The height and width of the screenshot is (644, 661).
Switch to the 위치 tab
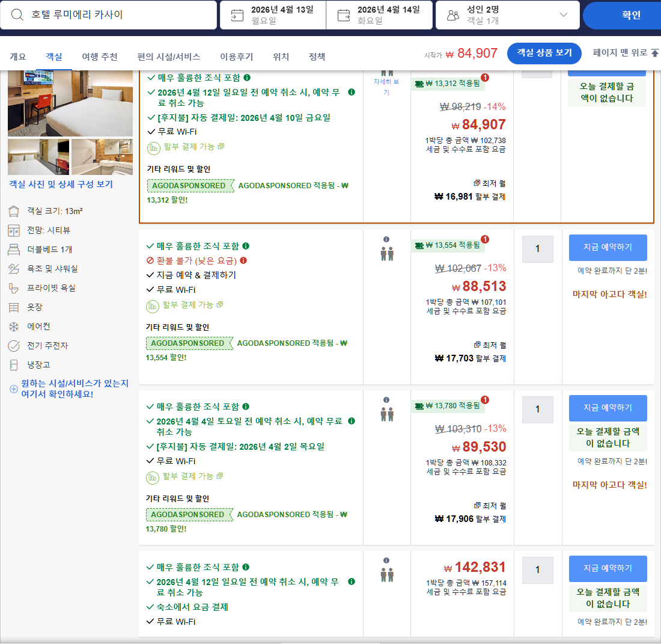(x=281, y=57)
